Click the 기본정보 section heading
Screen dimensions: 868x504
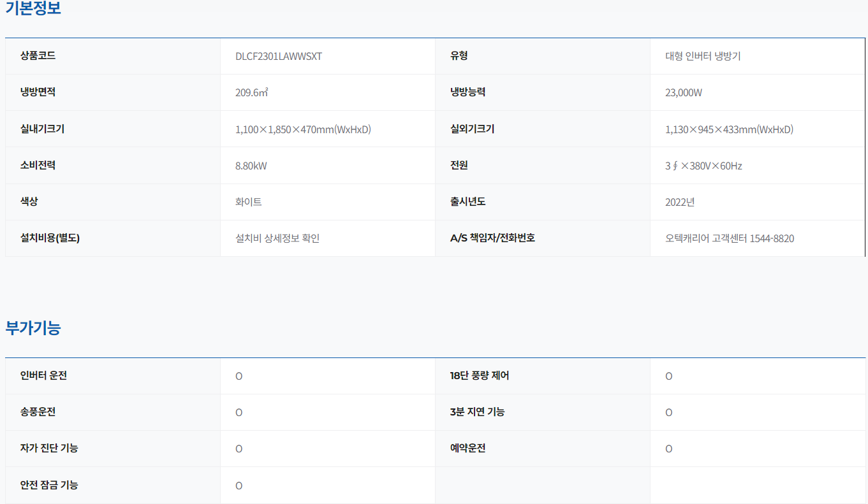click(33, 9)
